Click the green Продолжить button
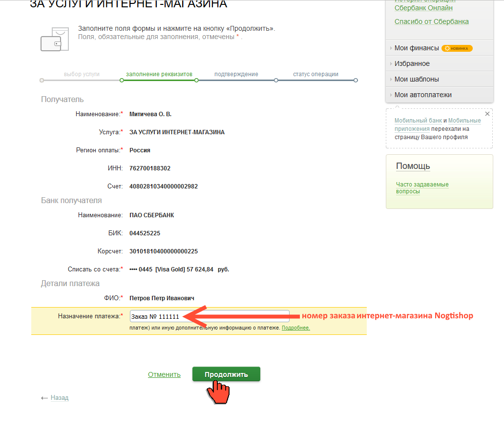 226,374
